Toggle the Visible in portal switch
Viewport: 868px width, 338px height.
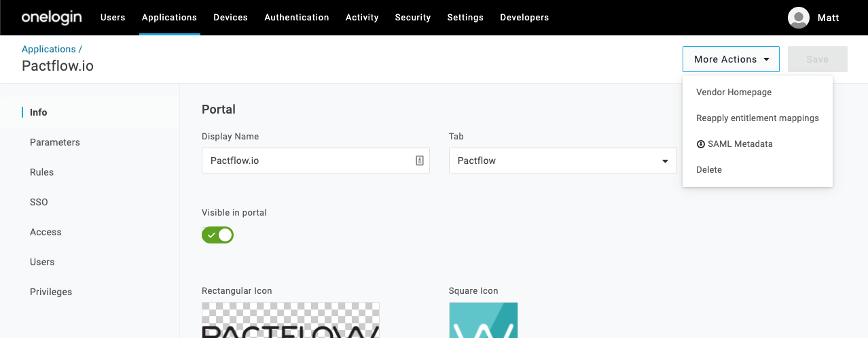coord(217,235)
